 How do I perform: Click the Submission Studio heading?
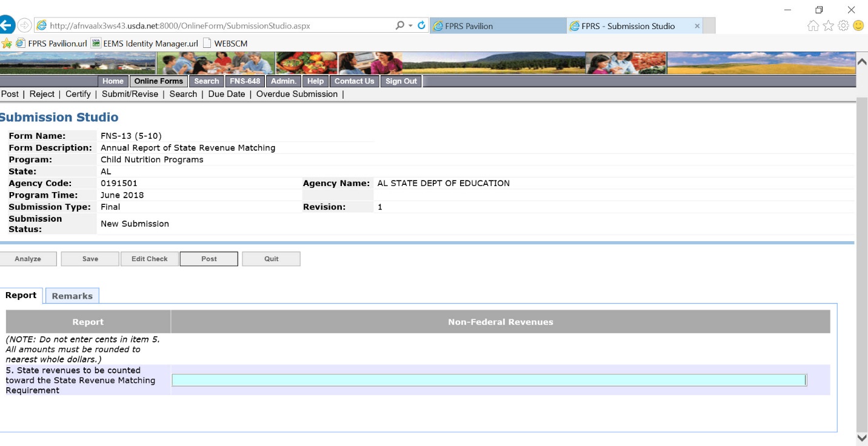pyautogui.click(x=59, y=118)
